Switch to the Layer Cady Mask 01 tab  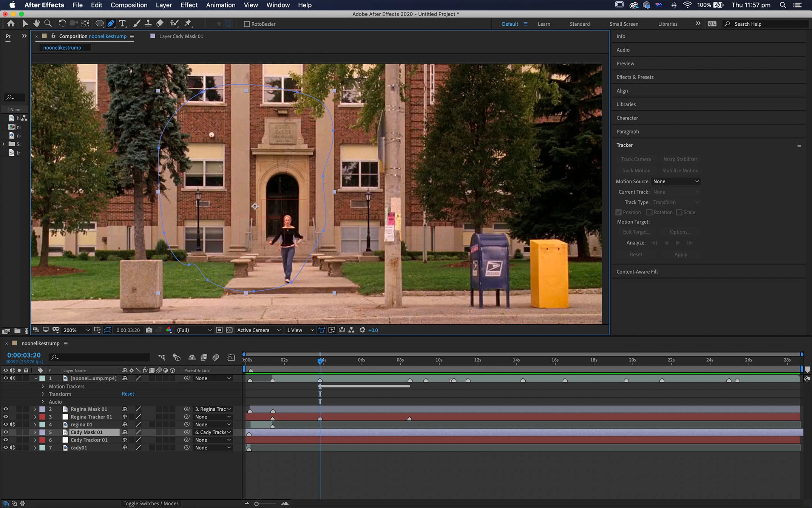pos(181,36)
